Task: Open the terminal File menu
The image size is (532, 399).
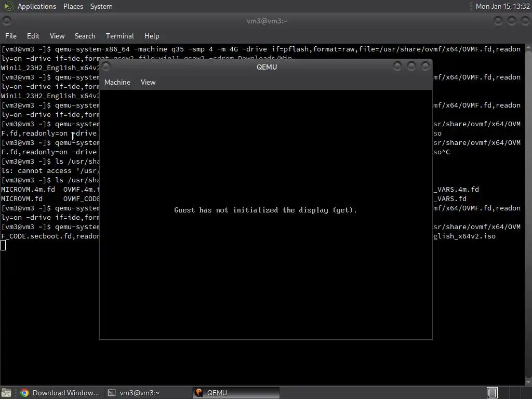Action: [x=11, y=36]
